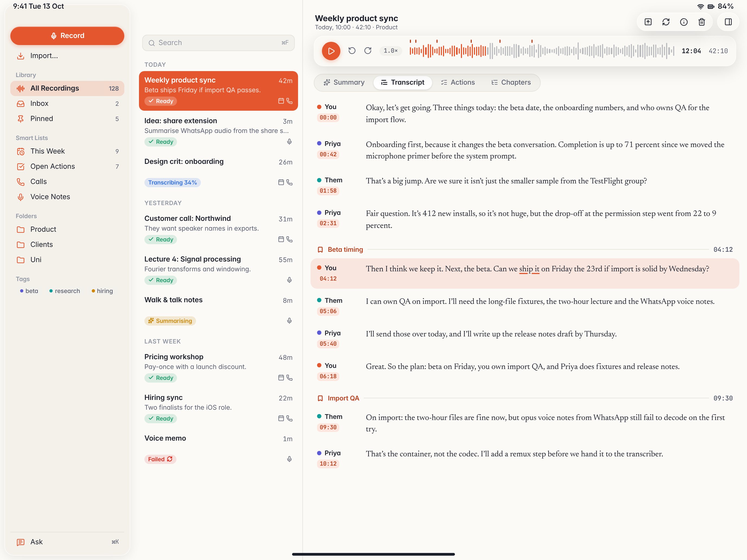Start a new recording with the Record button
Screen dimensions: 747x560
pyautogui.click(x=67, y=36)
